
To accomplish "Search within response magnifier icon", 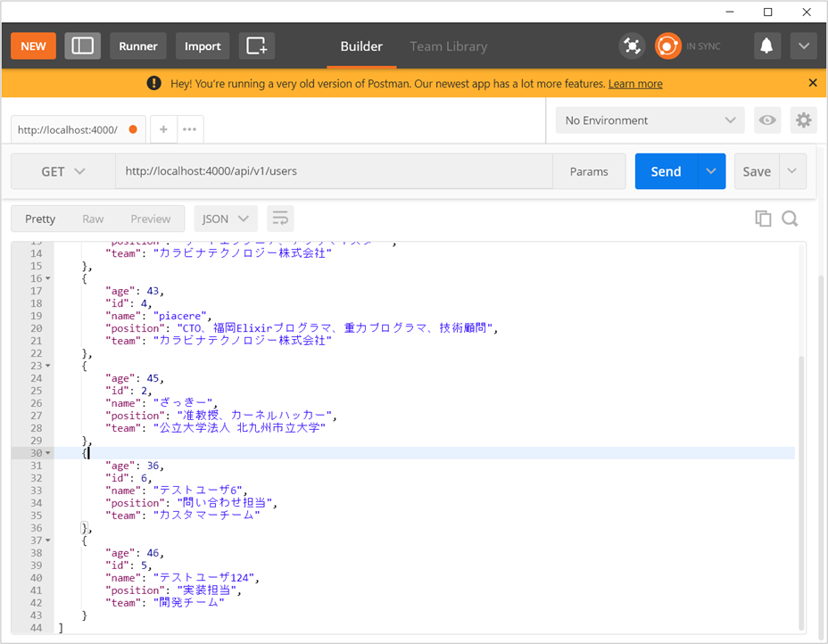I will 790,219.
